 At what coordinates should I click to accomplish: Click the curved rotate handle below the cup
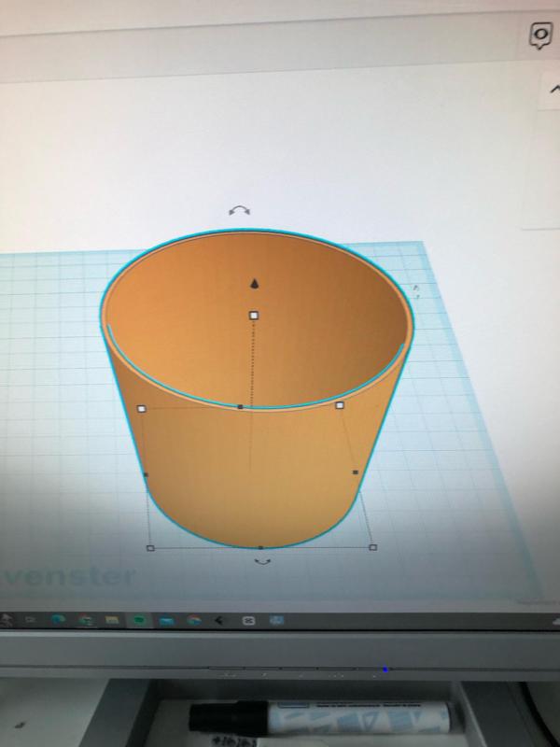point(262,562)
